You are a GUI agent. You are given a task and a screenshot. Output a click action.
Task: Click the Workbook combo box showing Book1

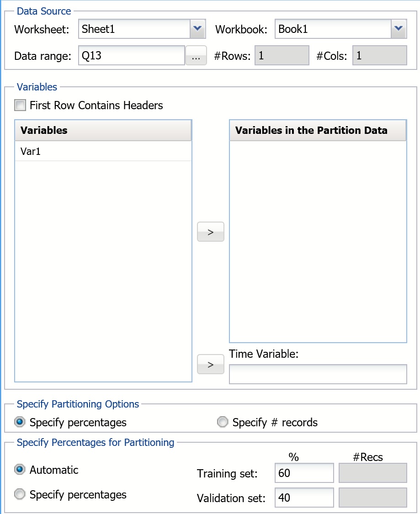coord(333,29)
